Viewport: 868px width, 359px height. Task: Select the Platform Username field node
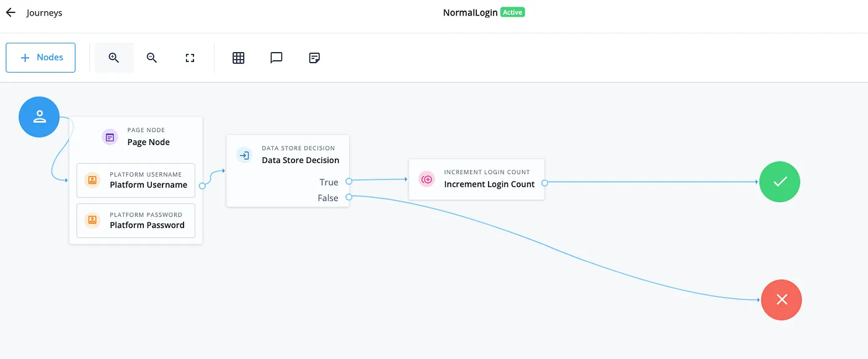pyautogui.click(x=136, y=180)
